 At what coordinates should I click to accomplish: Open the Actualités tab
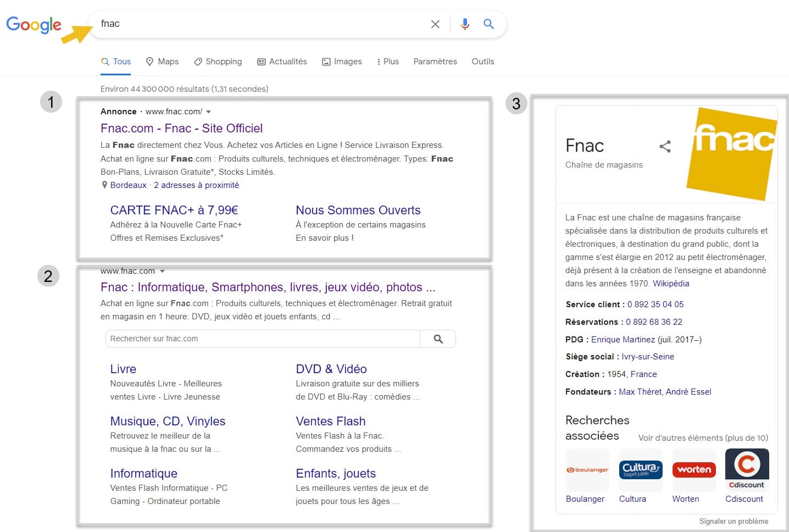[x=282, y=62]
